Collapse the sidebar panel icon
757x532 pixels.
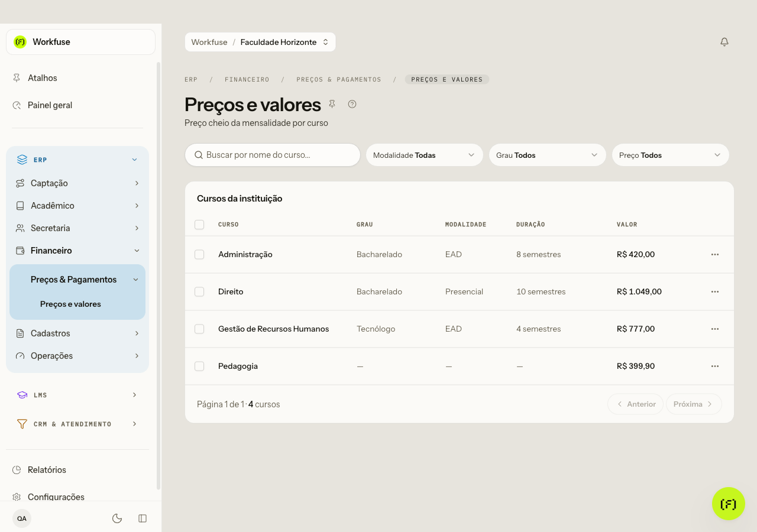pos(143,518)
